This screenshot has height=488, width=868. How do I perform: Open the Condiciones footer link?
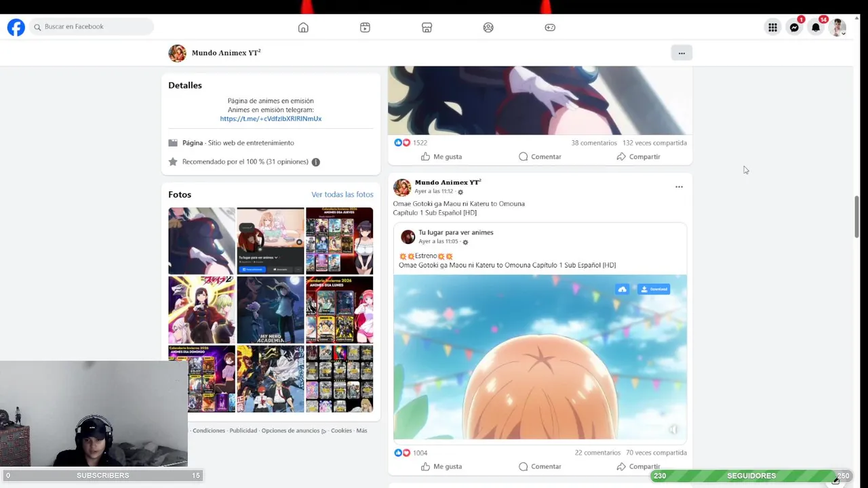pyautogui.click(x=209, y=431)
